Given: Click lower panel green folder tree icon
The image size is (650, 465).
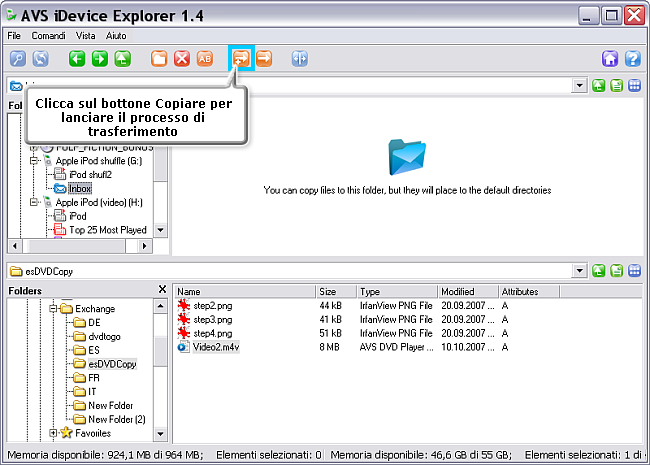Looking at the screenshot, I should point(616,271).
